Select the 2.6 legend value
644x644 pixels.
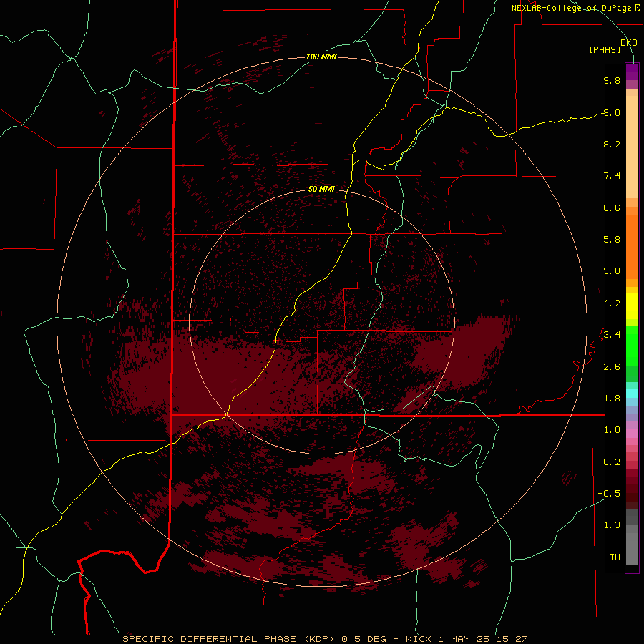[612, 367]
